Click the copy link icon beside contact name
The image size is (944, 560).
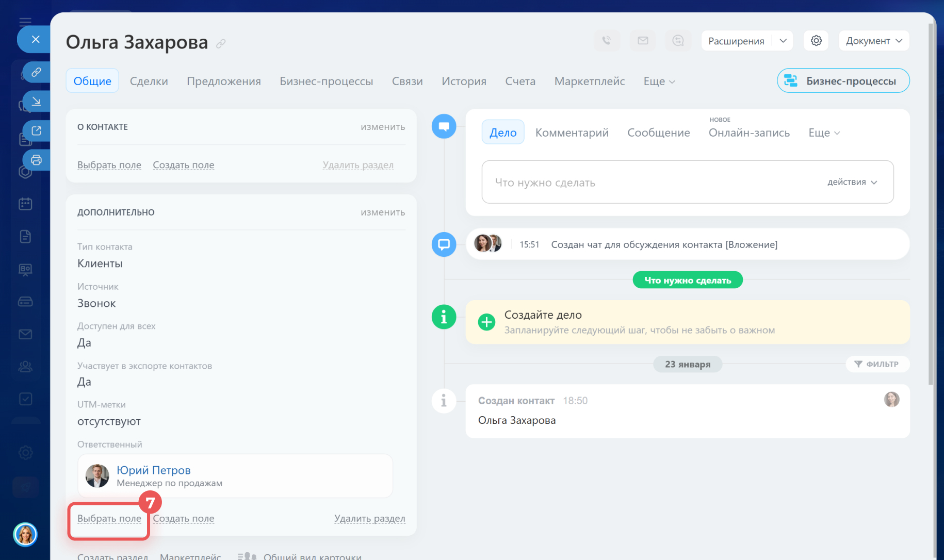pos(221,44)
